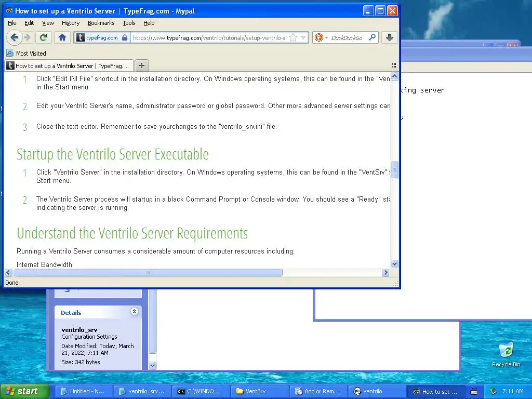532x399 pixels.
Task: Open the Downloads arrow button
Action: click(390, 37)
